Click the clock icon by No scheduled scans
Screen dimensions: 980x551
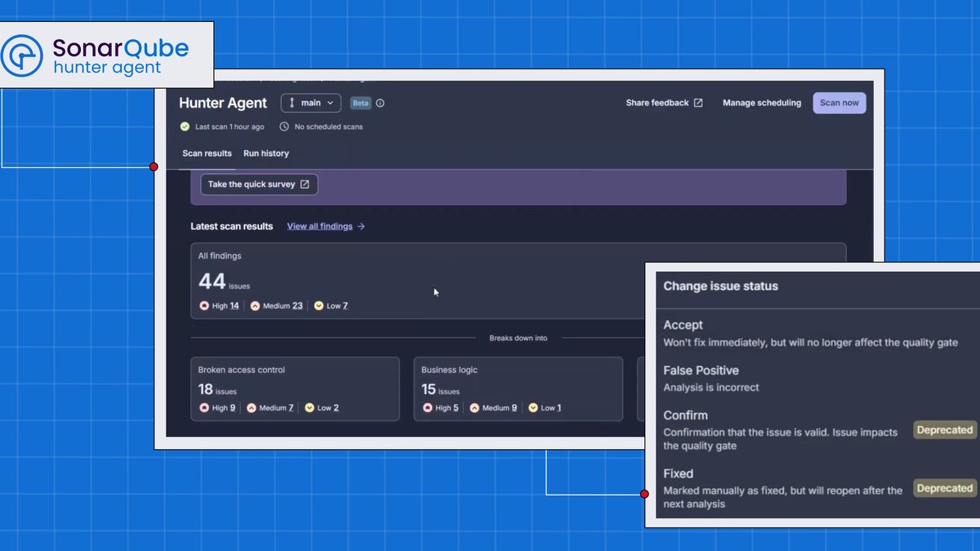pyautogui.click(x=284, y=127)
